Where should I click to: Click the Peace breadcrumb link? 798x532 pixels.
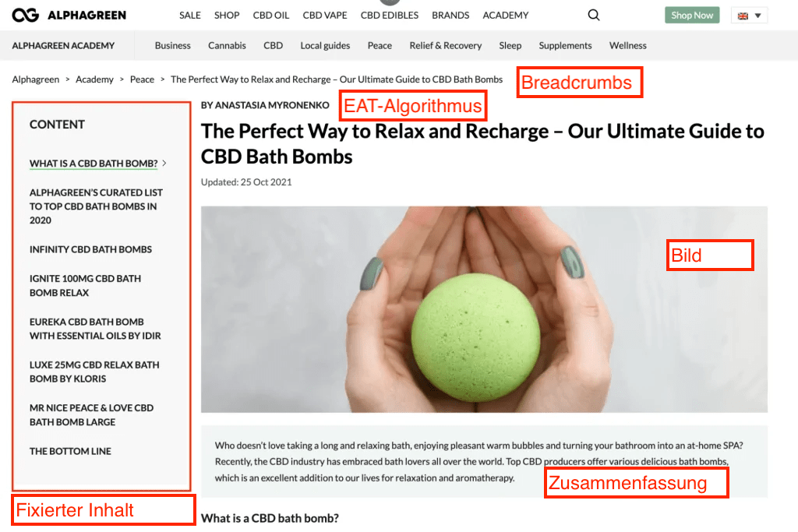click(x=142, y=79)
